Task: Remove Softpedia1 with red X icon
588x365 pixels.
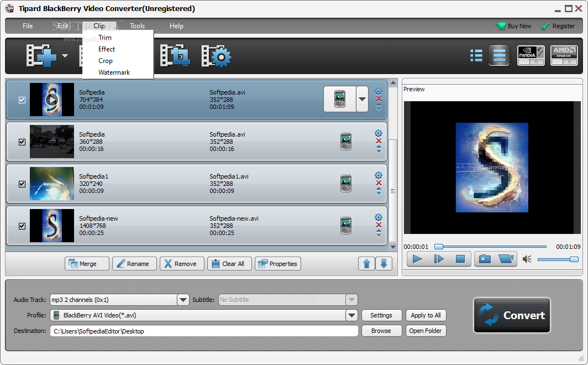Action: tap(379, 183)
